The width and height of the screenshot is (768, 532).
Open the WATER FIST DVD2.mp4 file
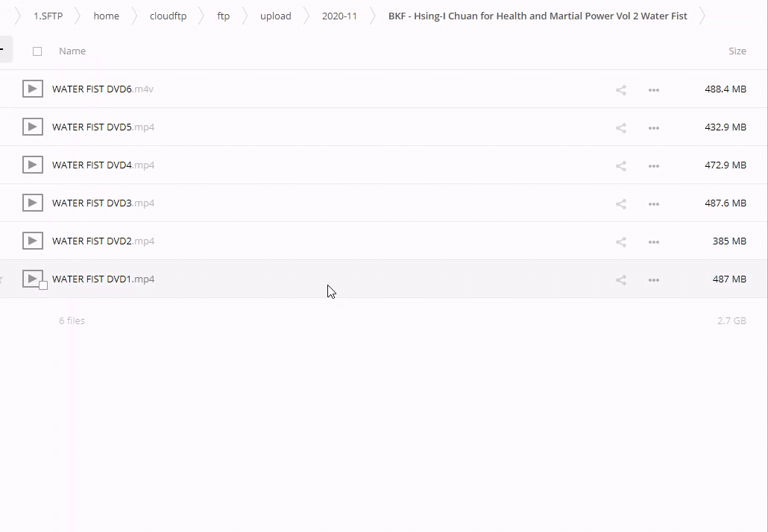(x=103, y=241)
